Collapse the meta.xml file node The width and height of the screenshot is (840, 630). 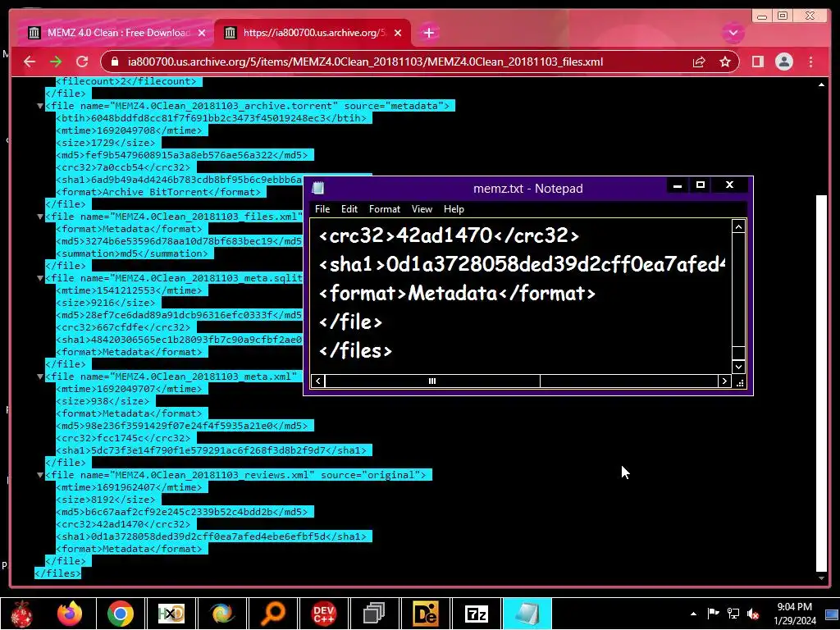coord(40,377)
